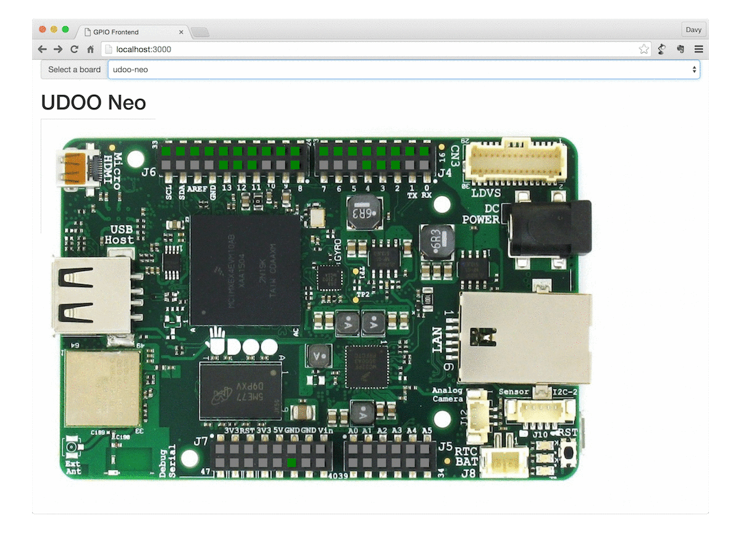This screenshot has width=741, height=560.
Task: Toggle the lower green J4 pin above 4
Action: coord(367,165)
